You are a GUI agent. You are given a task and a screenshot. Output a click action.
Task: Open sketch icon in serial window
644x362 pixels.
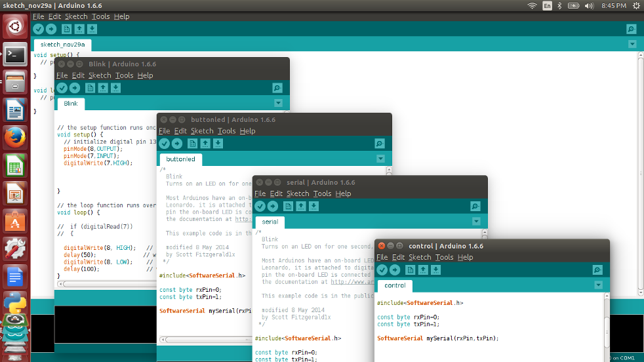(x=300, y=207)
